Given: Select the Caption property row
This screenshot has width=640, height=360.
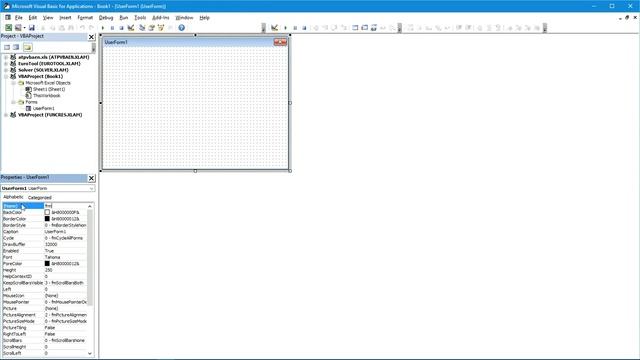Looking at the screenshot, I should click(x=44, y=231).
